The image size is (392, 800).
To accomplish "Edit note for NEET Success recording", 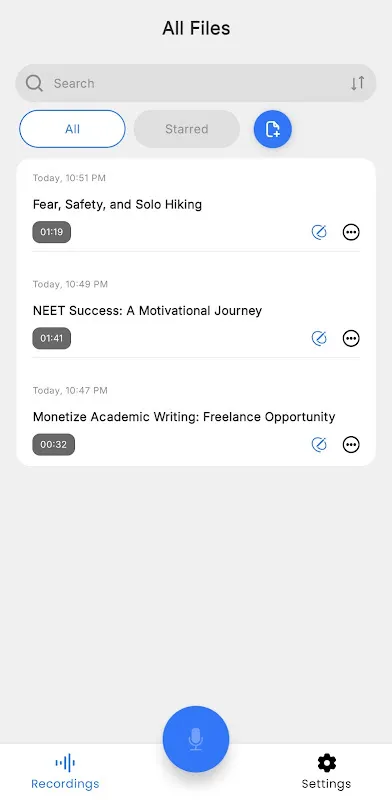I will point(319,338).
